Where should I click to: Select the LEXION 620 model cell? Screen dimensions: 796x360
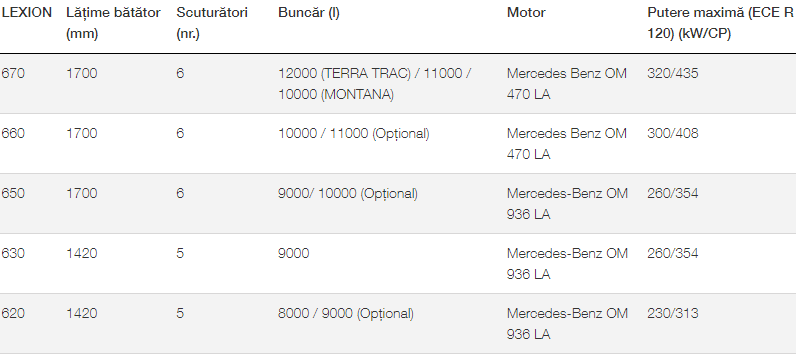tap(13, 313)
